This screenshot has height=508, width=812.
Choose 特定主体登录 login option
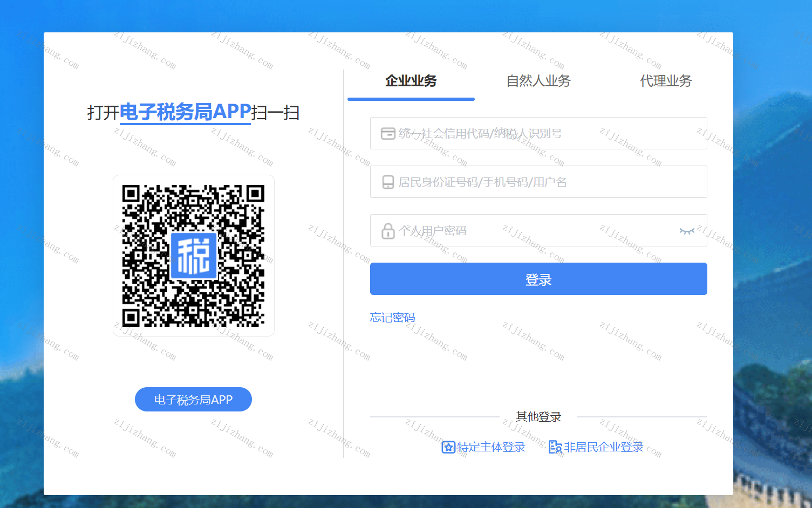click(483, 447)
